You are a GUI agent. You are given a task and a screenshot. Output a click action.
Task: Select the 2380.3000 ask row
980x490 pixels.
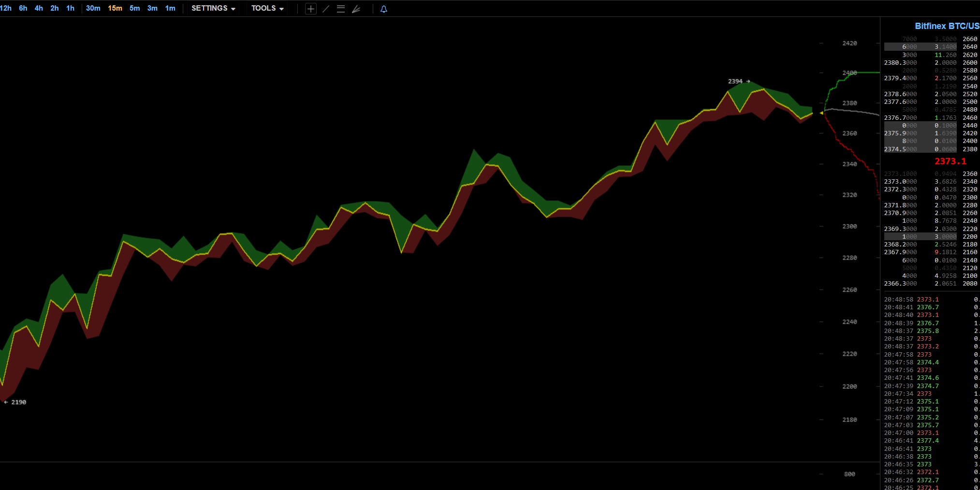click(x=931, y=63)
